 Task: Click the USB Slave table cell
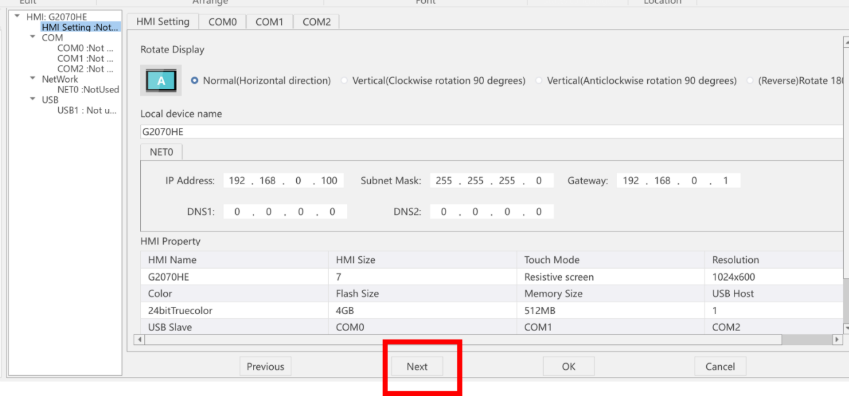(234, 327)
